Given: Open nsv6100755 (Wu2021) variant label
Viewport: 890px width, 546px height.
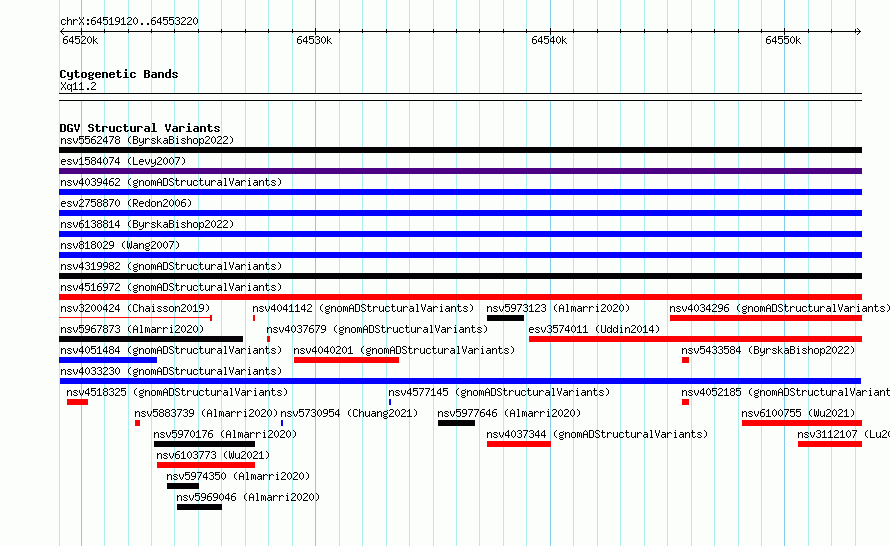Looking at the screenshot, I should 798,413.
